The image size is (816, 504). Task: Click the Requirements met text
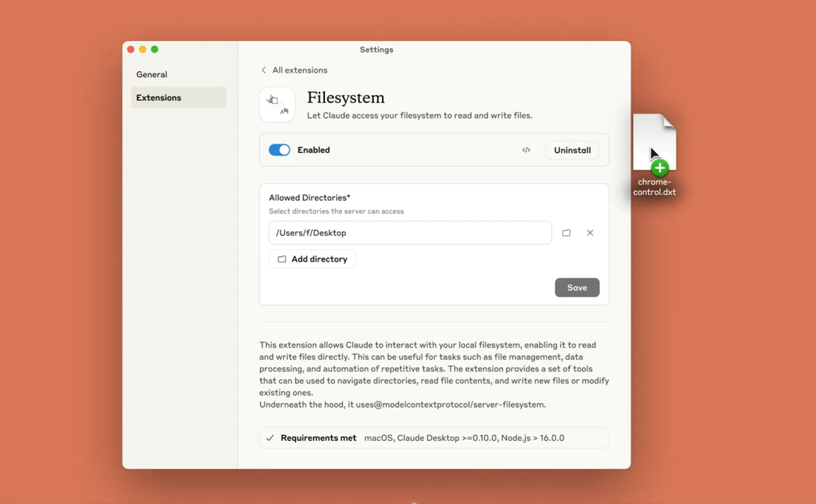[x=318, y=438]
